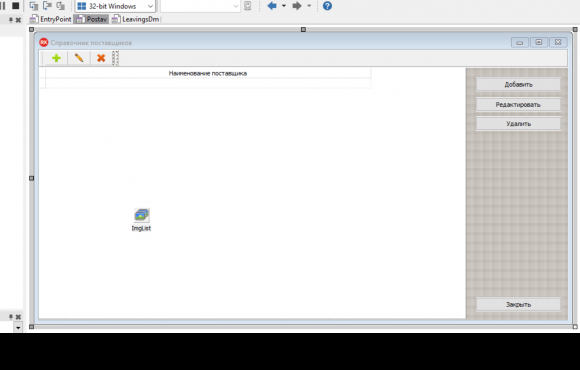Click the Удалить button
This screenshot has width=580, height=370.
(518, 124)
